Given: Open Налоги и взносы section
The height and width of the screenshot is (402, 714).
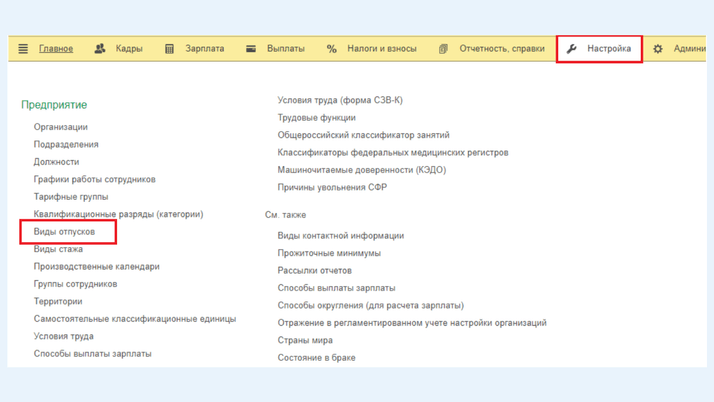Looking at the screenshot, I should pos(382,49).
